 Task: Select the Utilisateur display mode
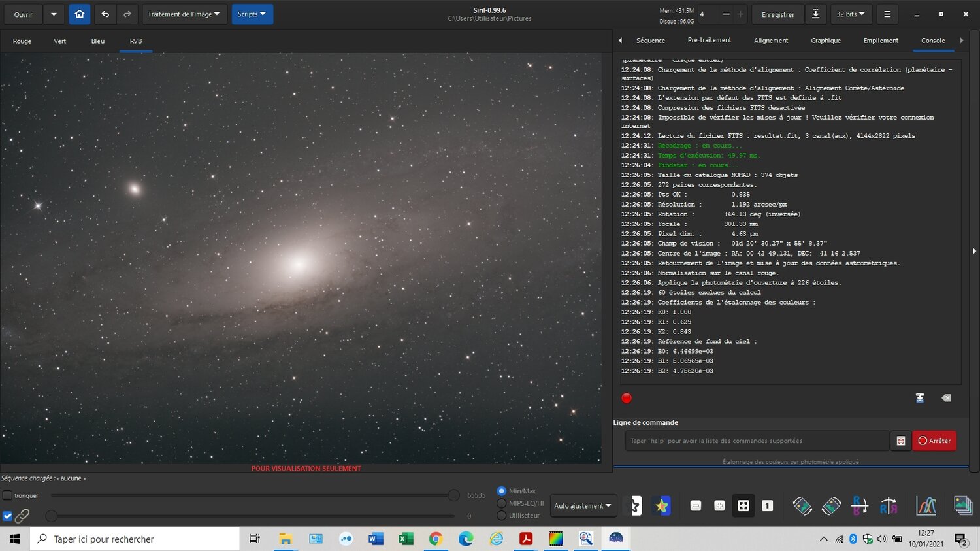502,516
